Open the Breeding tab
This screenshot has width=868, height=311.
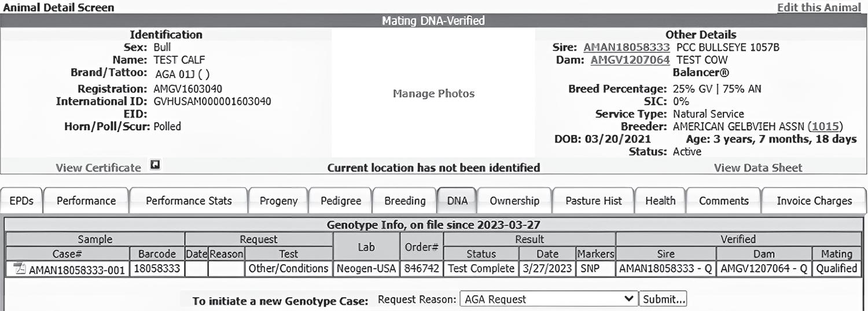point(404,201)
